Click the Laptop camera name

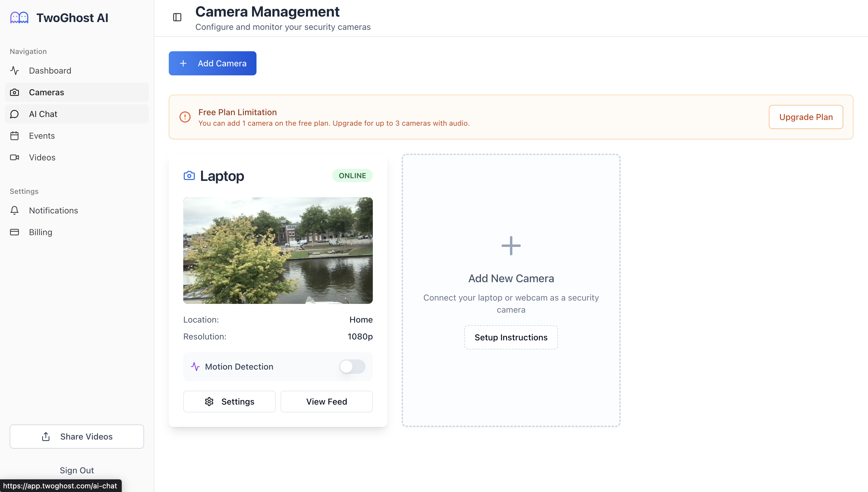coord(222,176)
